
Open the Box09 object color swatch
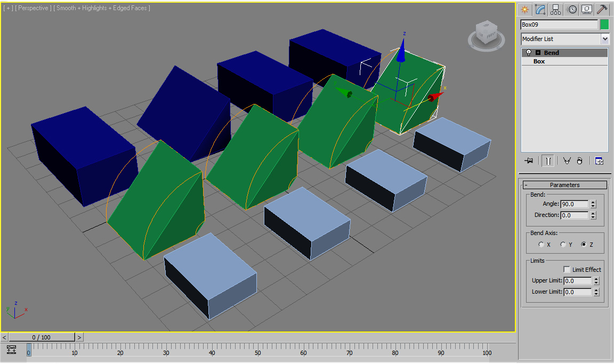coord(604,24)
